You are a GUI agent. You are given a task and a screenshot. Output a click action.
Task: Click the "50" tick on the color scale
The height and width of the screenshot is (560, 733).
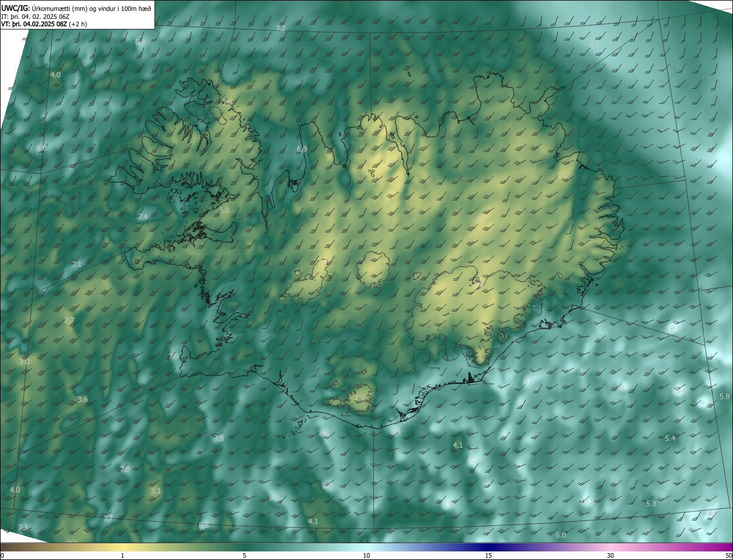728,555
